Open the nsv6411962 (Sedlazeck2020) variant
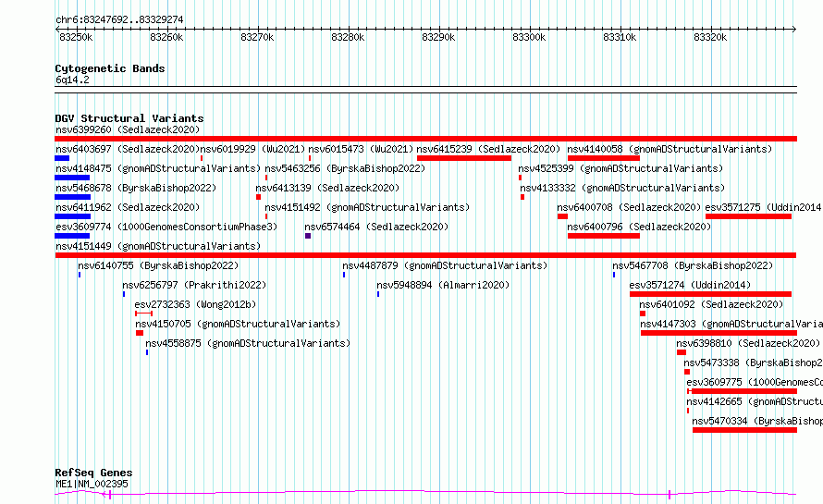Viewport: 823px width, 504px height. click(128, 207)
